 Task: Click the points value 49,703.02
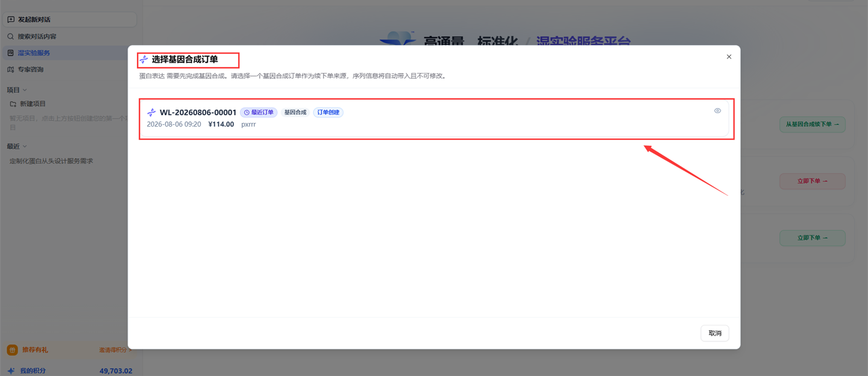tap(116, 371)
